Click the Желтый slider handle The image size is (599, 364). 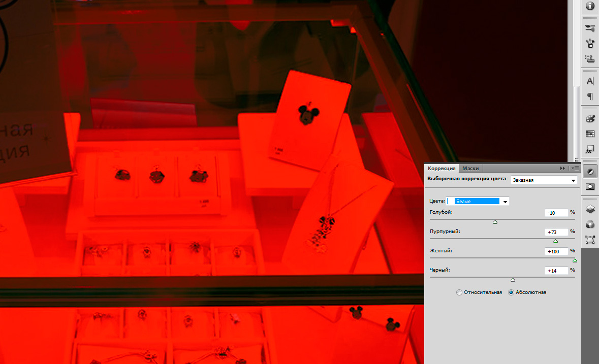(575, 260)
